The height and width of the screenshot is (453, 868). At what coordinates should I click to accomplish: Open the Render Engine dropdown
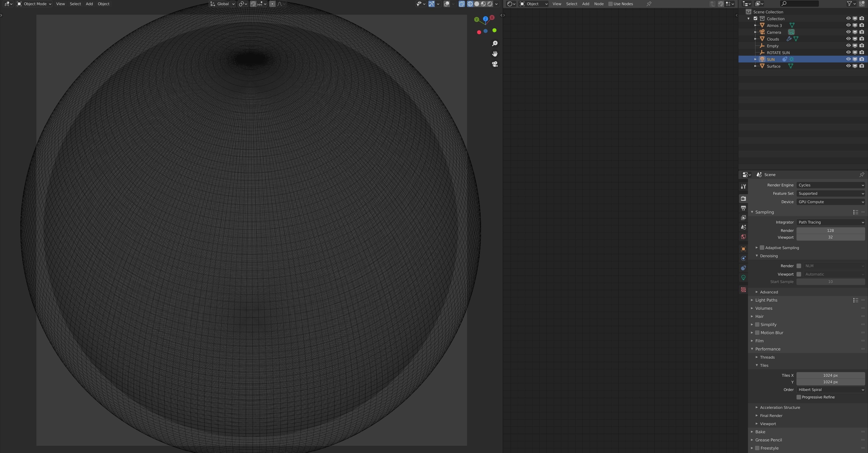click(x=830, y=185)
